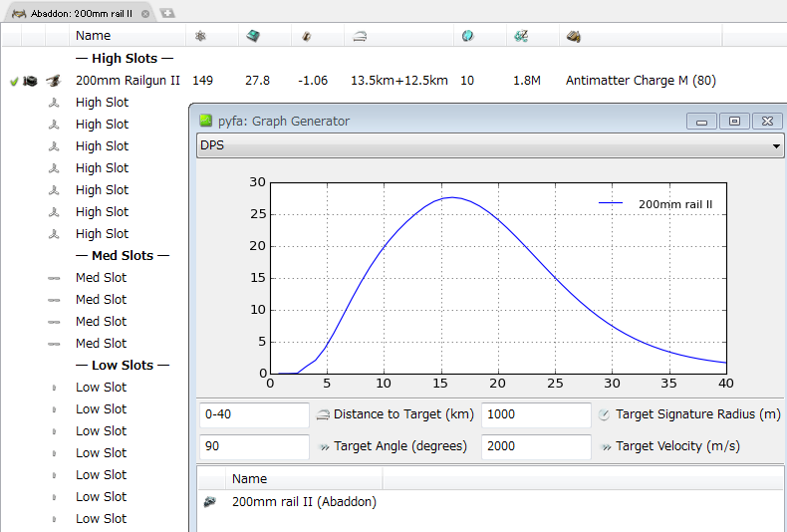The width and height of the screenshot is (787, 532).
Task: Select the first empty Med Slot row
Action: [101, 278]
